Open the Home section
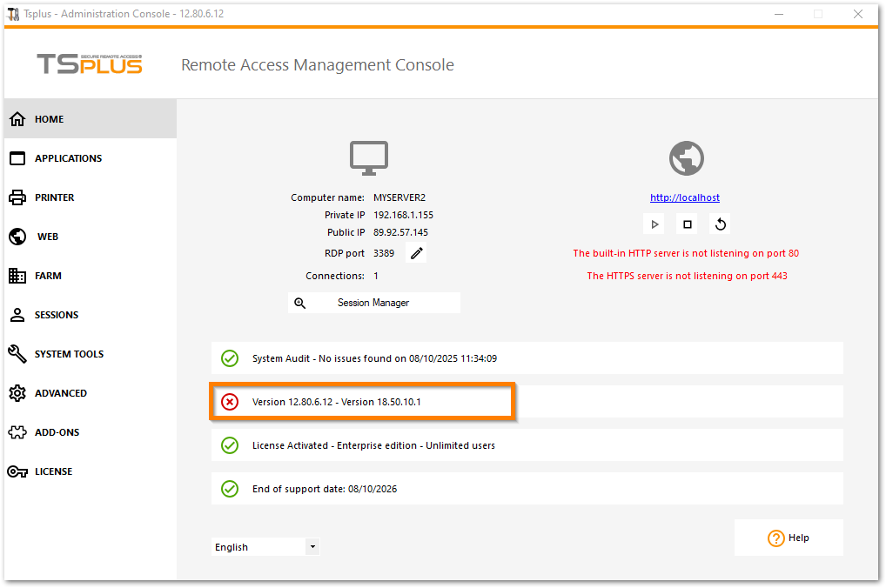 [x=50, y=119]
